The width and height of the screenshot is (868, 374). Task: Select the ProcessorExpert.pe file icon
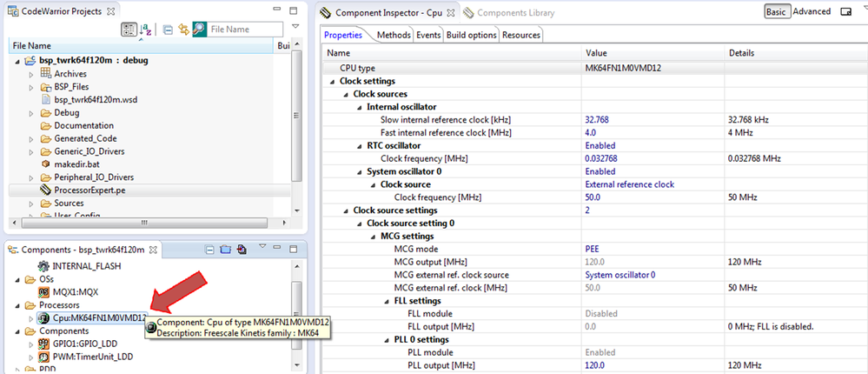(46, 190)
